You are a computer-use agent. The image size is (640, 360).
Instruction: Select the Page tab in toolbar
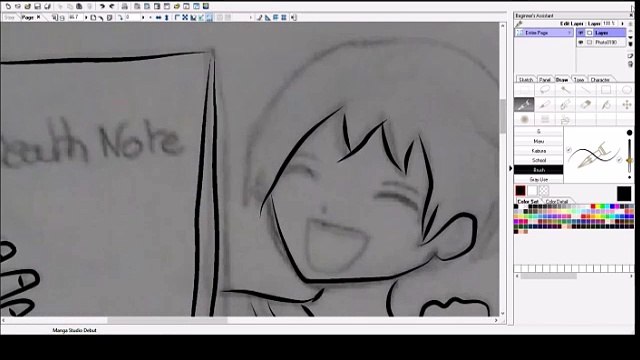[x=27, y=18]
